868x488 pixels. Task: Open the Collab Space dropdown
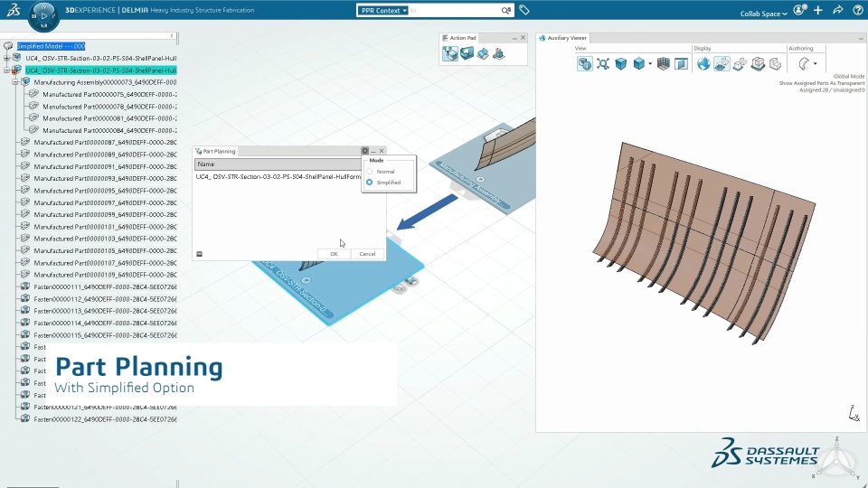pyautogui.click(x=763, y=14)
